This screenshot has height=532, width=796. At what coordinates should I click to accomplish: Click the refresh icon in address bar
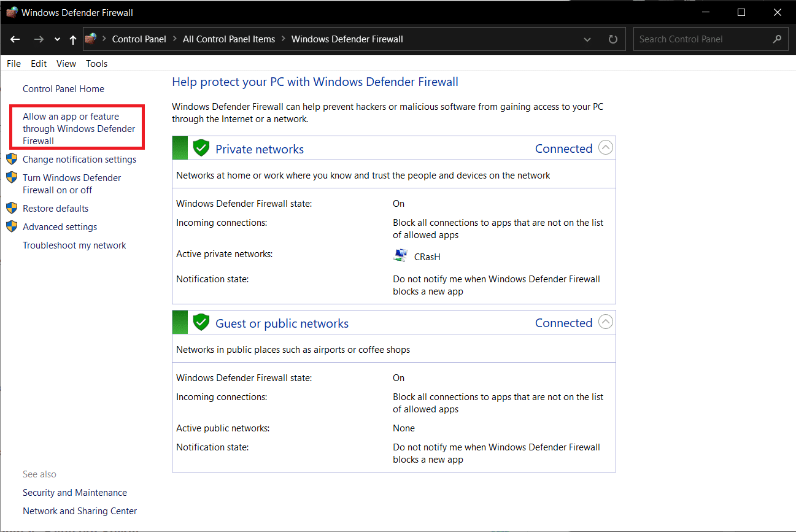tap(612, 39)
